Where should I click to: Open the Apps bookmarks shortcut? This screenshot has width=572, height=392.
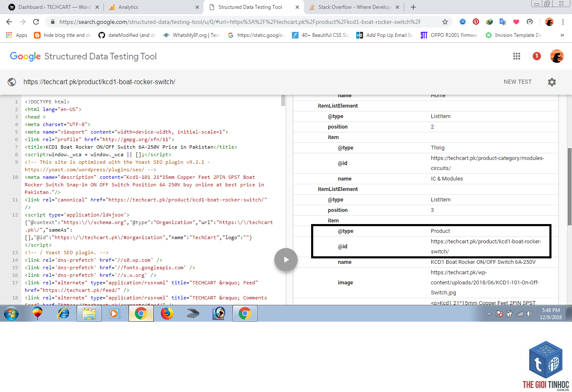tap(17, 35)
